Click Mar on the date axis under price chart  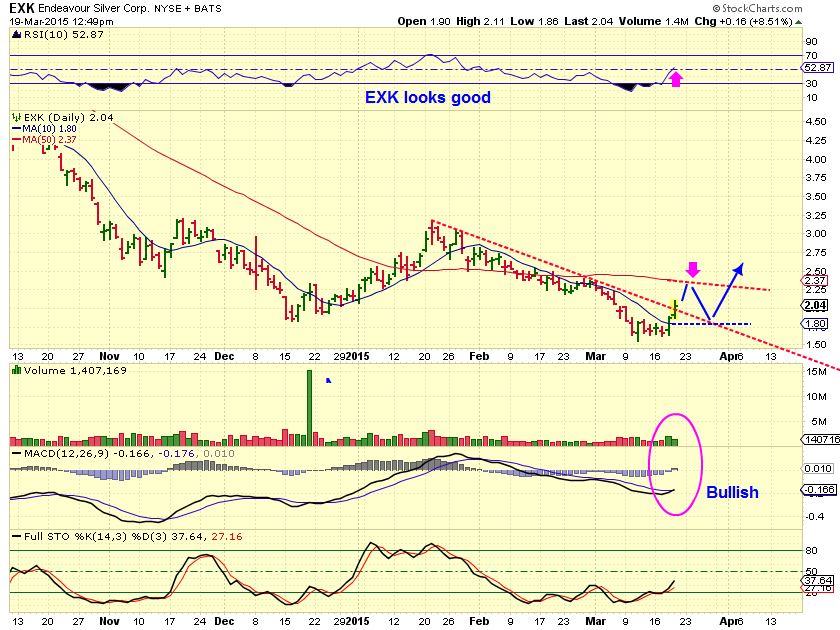[x=595, y=356]
